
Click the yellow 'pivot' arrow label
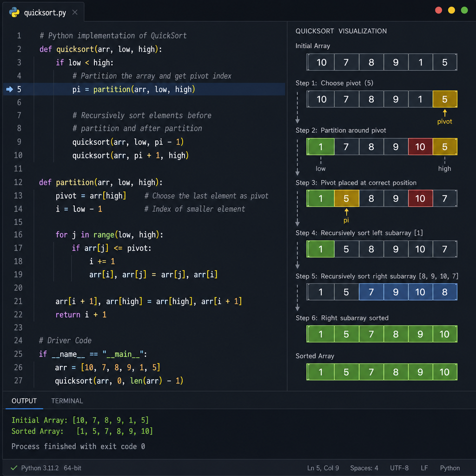[444, 121]
